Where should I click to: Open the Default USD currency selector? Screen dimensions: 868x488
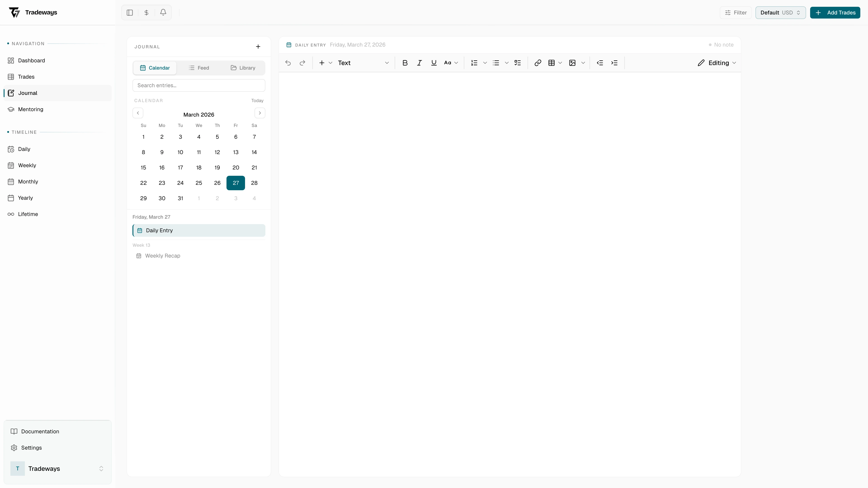[780, 12]
